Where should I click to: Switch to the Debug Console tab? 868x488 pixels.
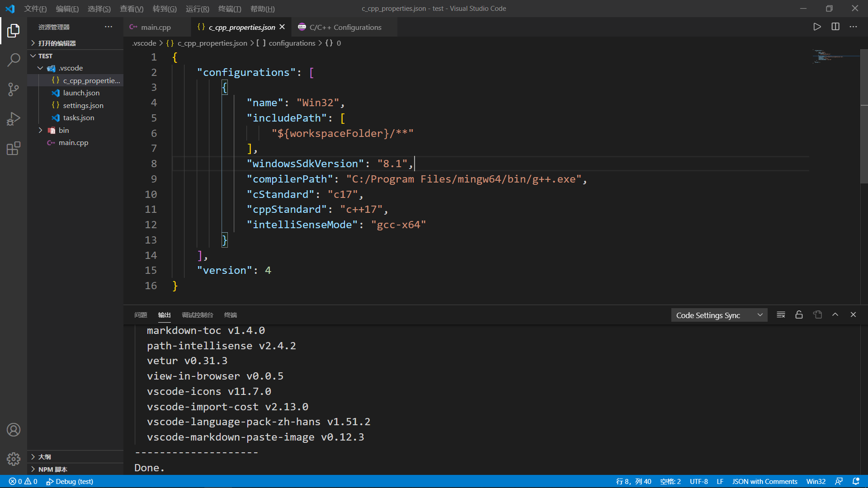[198, 315]
